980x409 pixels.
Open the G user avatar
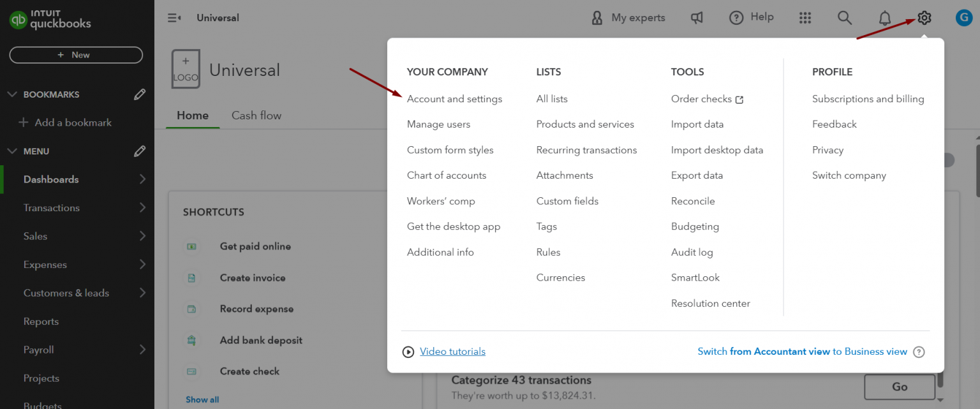(963, 18)
